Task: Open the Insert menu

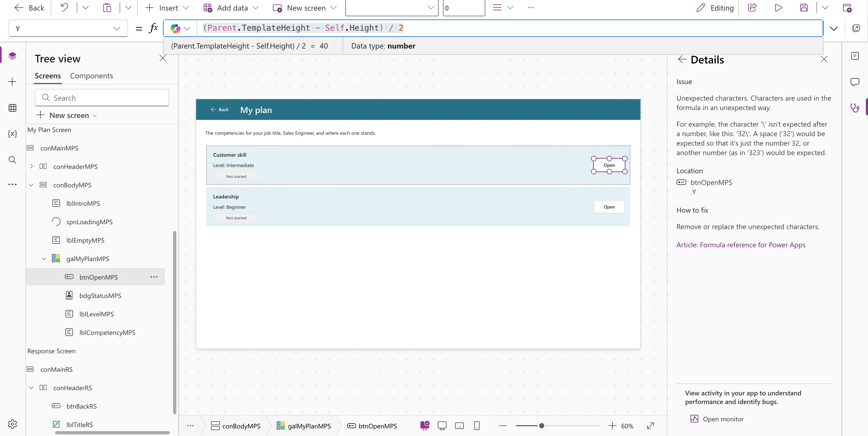Action: click(167, 8)
